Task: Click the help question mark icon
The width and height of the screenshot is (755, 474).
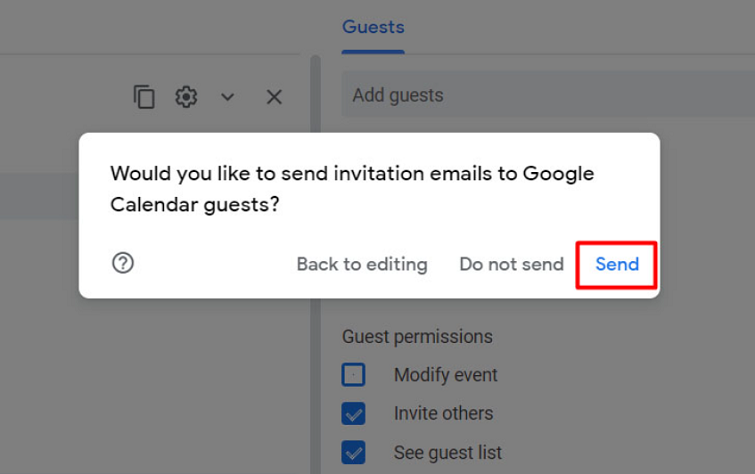Action: [x=123, y=263]
